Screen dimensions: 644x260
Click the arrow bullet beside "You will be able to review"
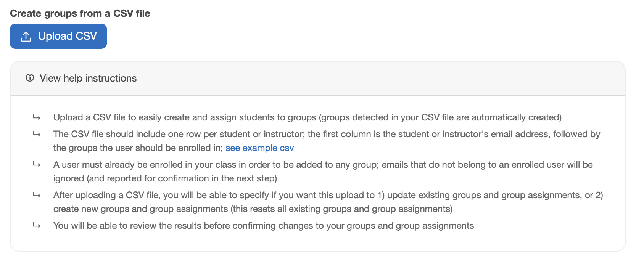37,226
